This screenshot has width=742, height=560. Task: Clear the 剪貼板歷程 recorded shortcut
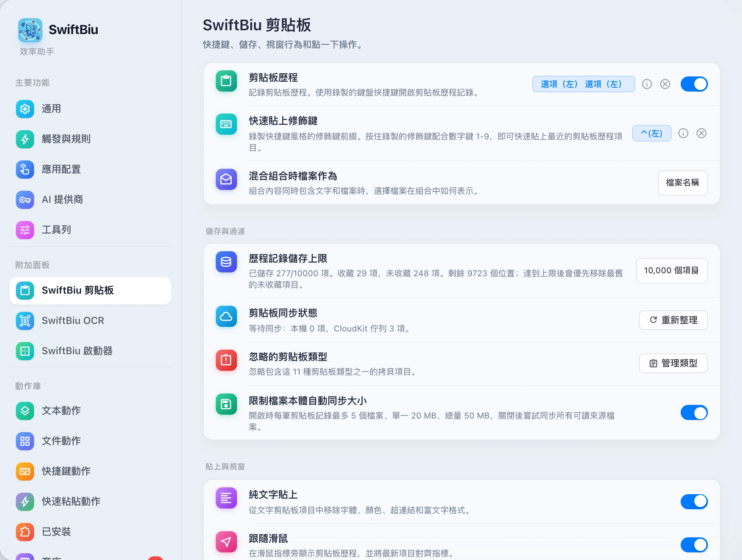[665, 84]
